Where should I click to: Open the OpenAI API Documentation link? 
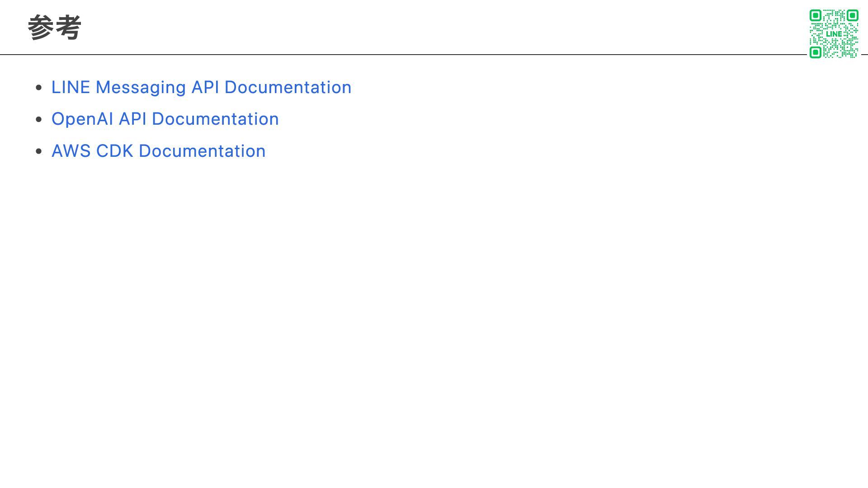[x=165, y=119]
